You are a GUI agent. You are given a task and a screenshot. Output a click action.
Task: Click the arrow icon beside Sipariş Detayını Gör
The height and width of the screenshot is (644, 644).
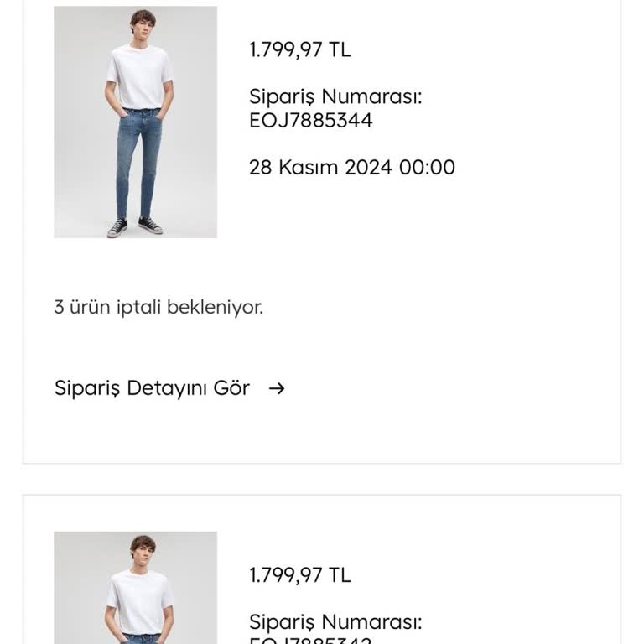pyautogui.click(x=276, y=388)
